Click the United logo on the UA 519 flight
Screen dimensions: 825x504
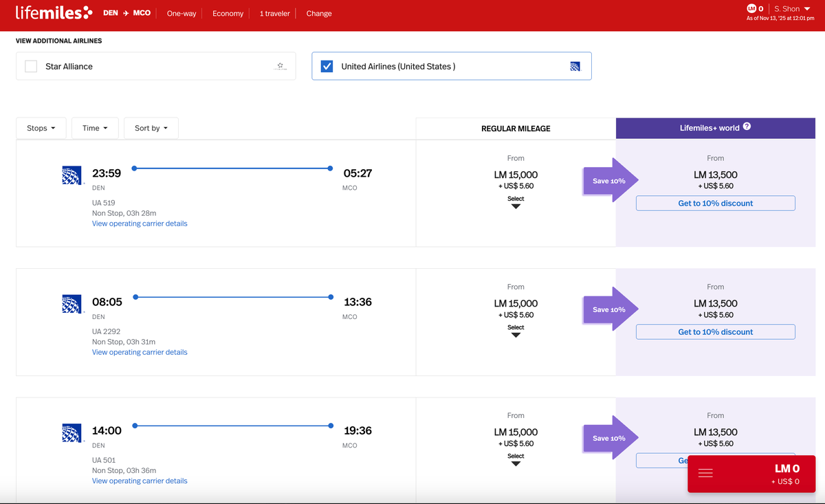coord(72,175)
